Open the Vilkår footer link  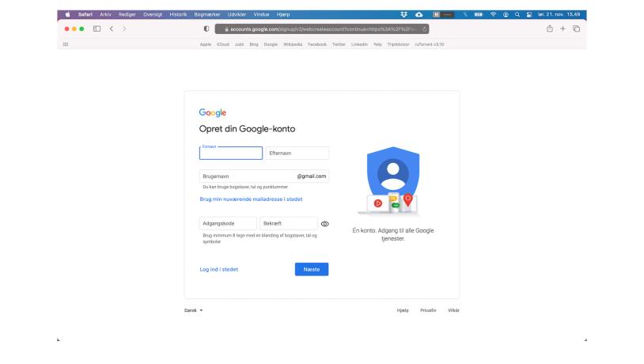click(x=454, y=310)
